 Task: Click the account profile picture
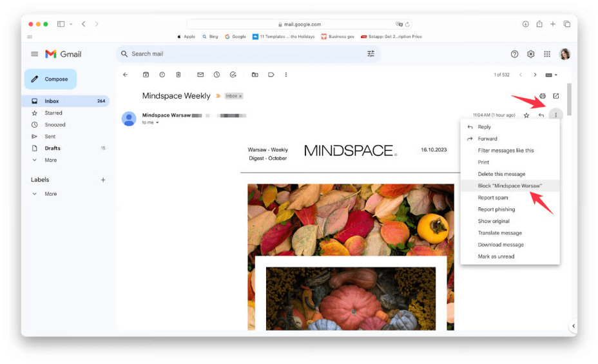coord(565,54)
